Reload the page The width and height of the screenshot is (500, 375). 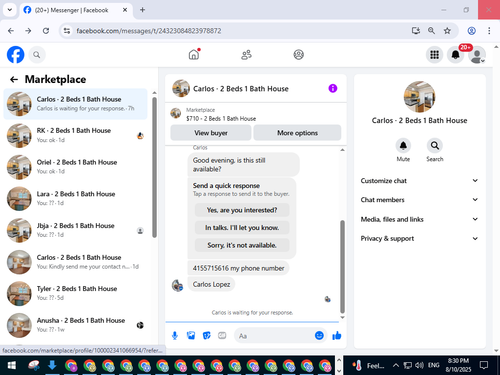tap(46, 31)
